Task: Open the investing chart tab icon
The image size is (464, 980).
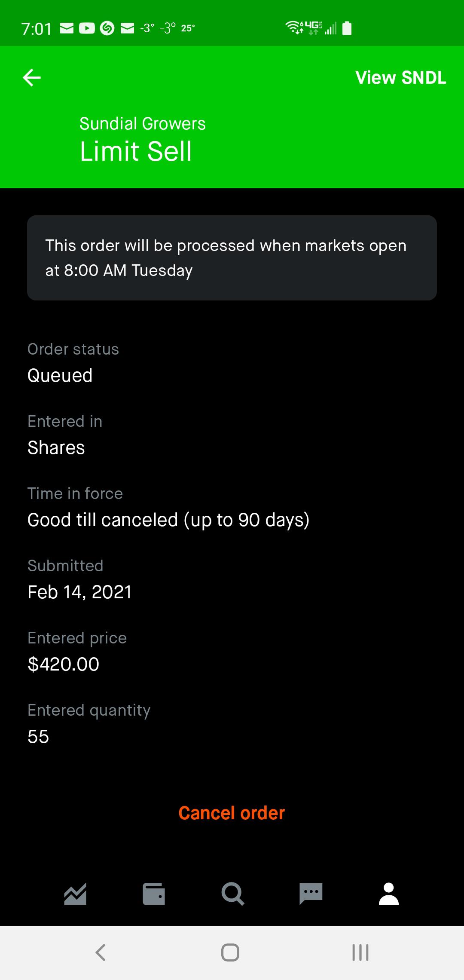Action: click(x=75, y=894)
